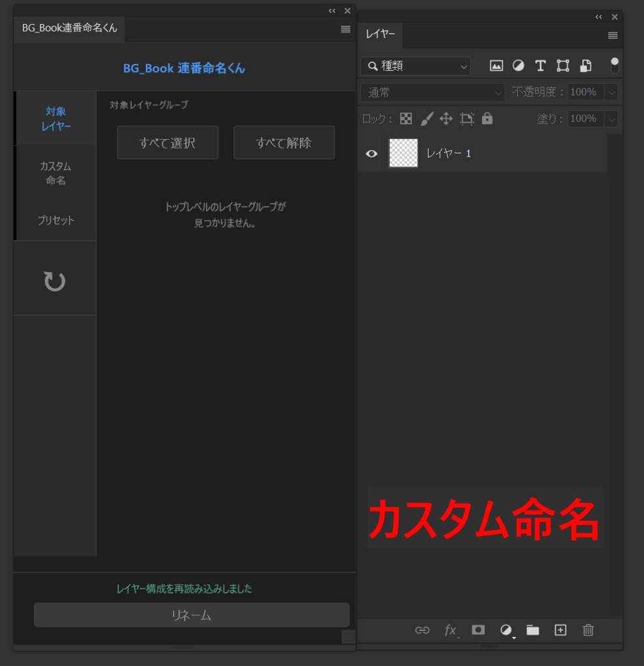This screenshot has height=666, width=644.
Task: Collapse the Layers panel with double chevrons
Action: (x=598, y=17)
